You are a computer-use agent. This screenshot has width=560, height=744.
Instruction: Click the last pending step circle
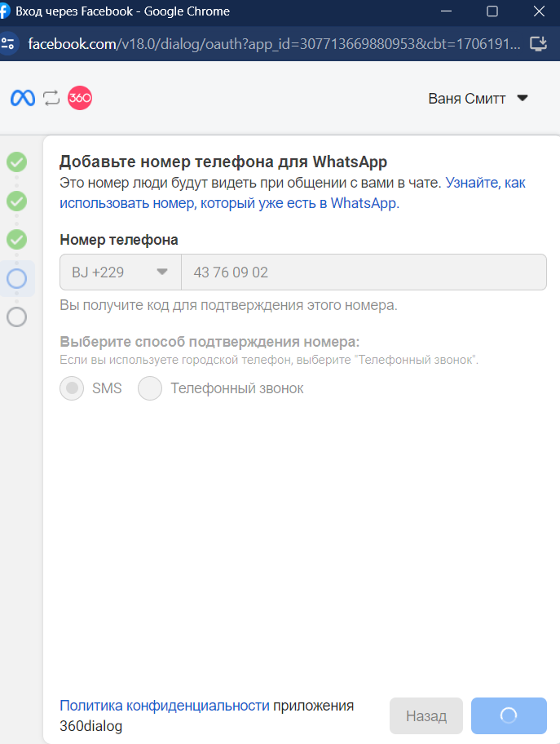pos(16,317)
